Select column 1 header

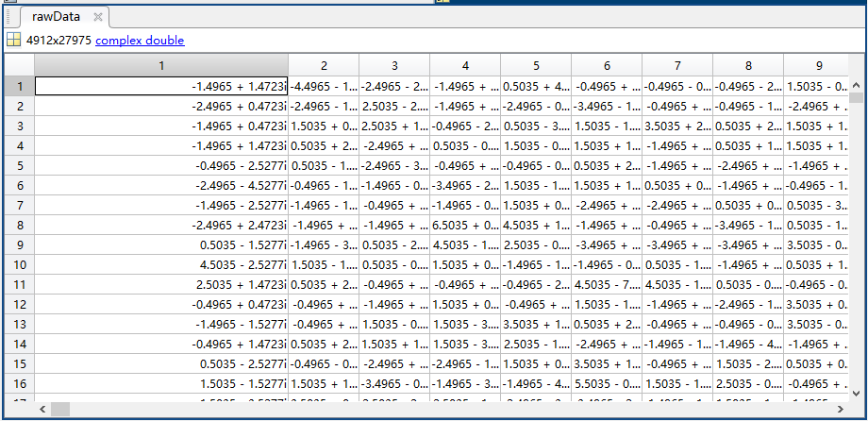click(161, 66)
